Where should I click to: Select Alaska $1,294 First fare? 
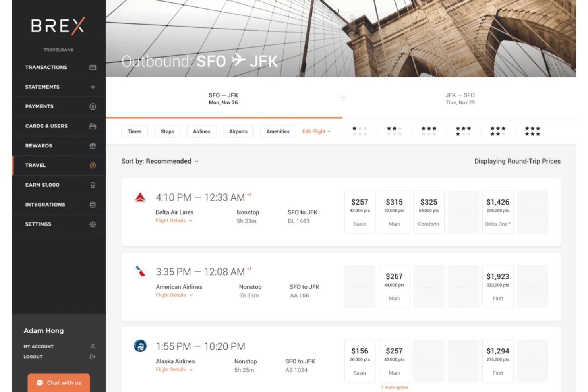(x=498, y=361)
